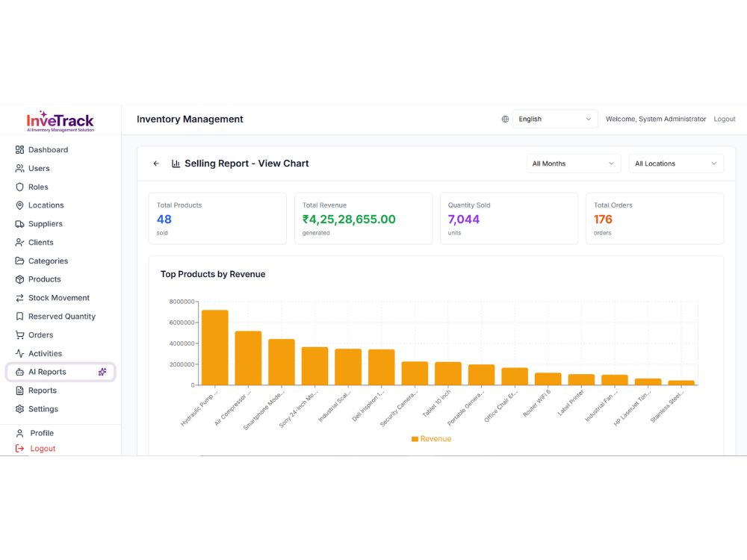This screenshot has height=560, width=747.
Task: Click the back arrow beside Selling Report
Action: [x=156, y=164]
